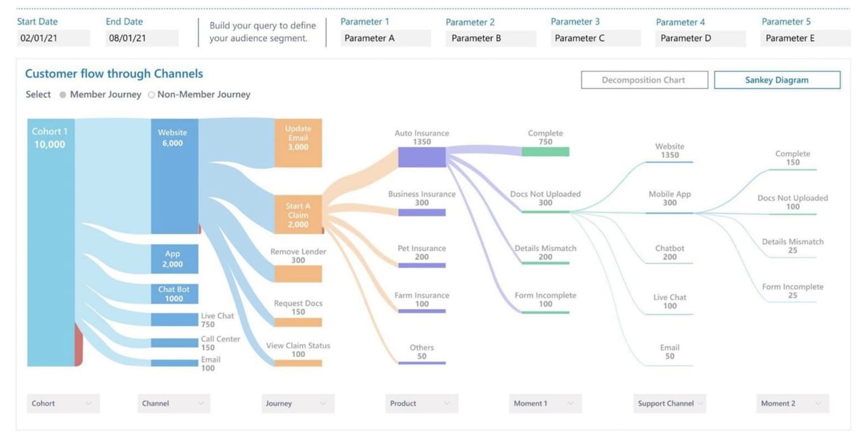Expand the Product dropdown
The image size is (868, 442).
(x=421, y=403)
